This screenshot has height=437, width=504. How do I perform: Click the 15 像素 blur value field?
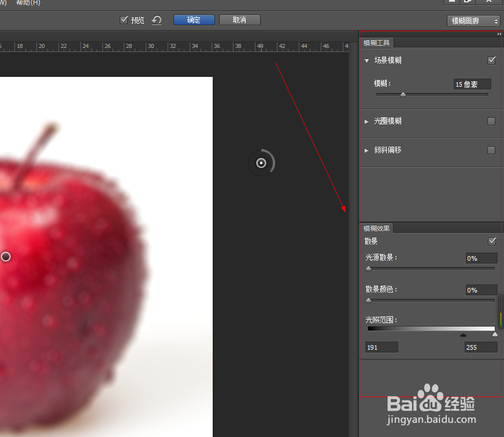tap(472, 84)
